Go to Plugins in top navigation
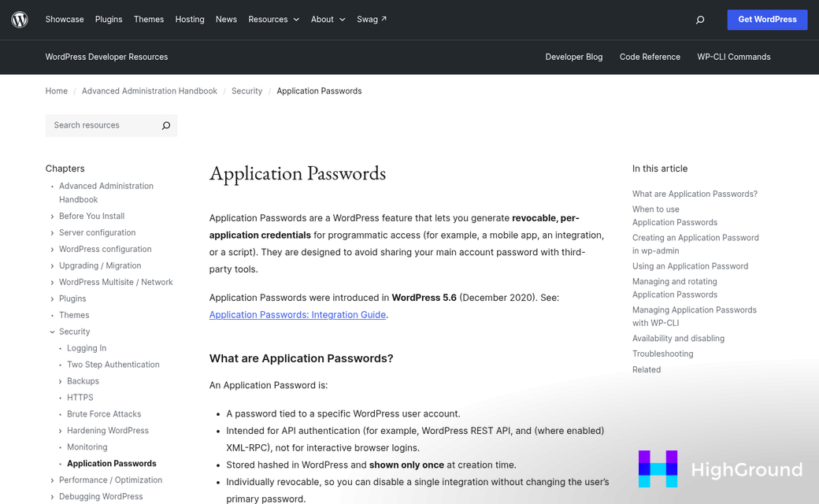Screen dimensions: 819x504 coord(109,20)
